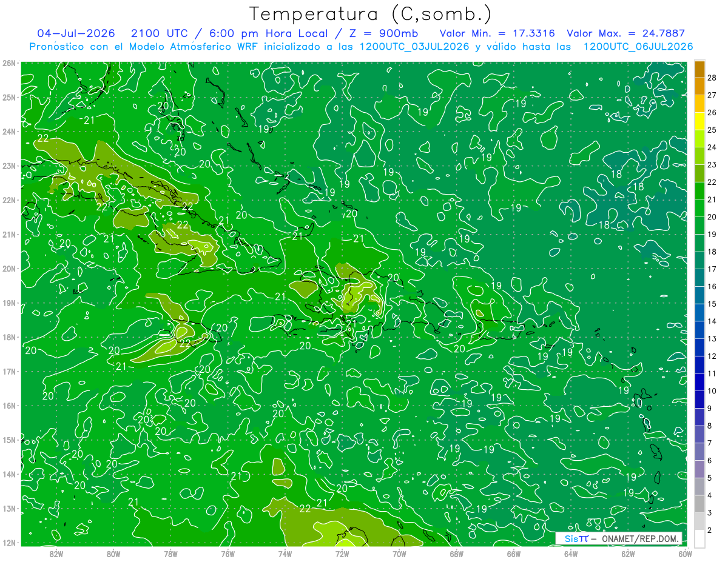The width and height of the screenshot is (728, 562).
Task: Click the color scale label "16"
Action: pyautogui.click(x=712, y=286)
